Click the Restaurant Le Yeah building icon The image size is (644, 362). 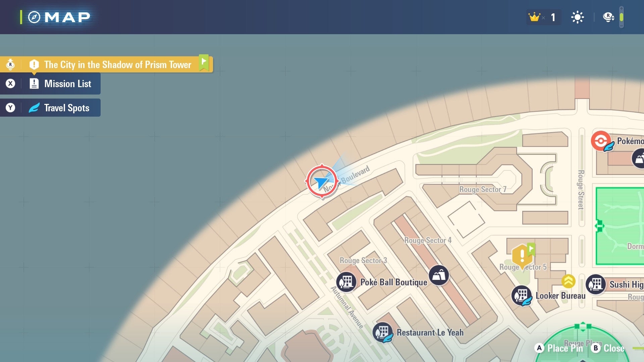(383, 333)
